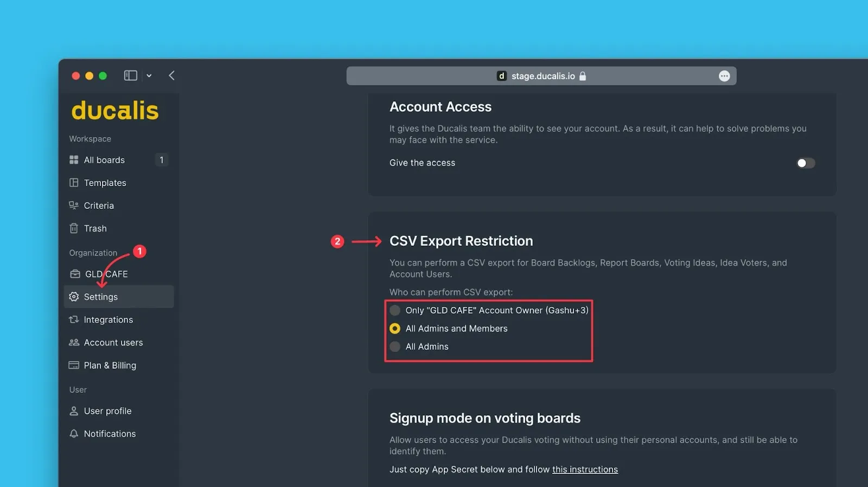
Task: Open the Account users page
Action: pos(113,342)
